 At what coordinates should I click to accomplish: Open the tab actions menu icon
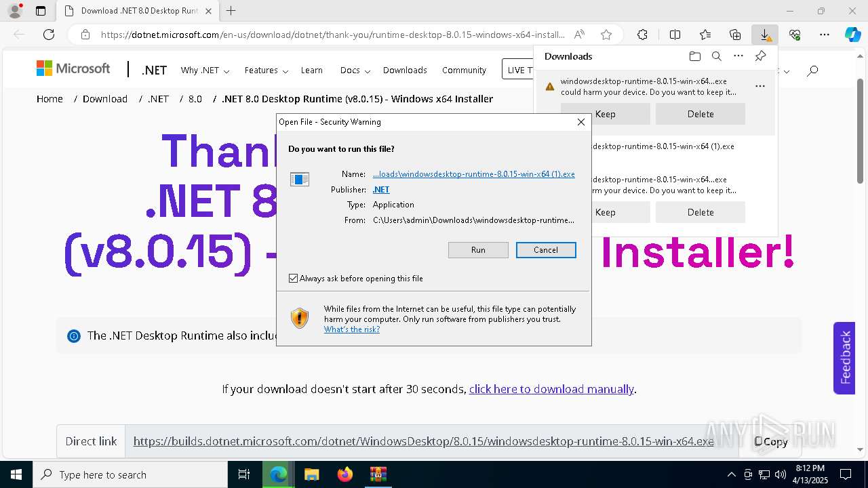coord(41,11)
